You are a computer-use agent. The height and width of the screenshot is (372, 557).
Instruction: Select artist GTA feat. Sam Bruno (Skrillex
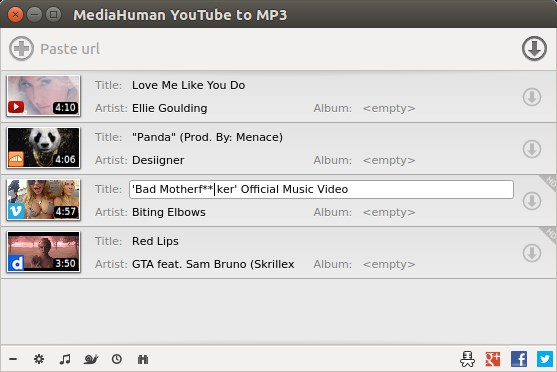(x=213, y=264)
